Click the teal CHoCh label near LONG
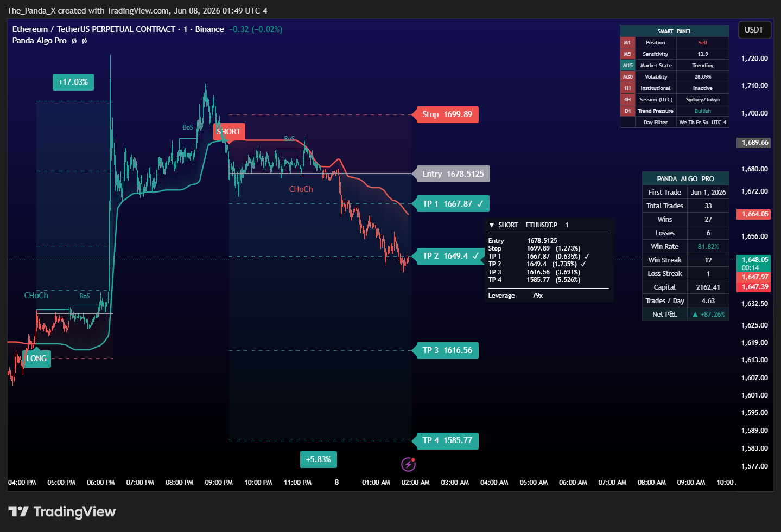Viewport: 781px width, 532px height. pyautogui.click(x=36, y=296)
